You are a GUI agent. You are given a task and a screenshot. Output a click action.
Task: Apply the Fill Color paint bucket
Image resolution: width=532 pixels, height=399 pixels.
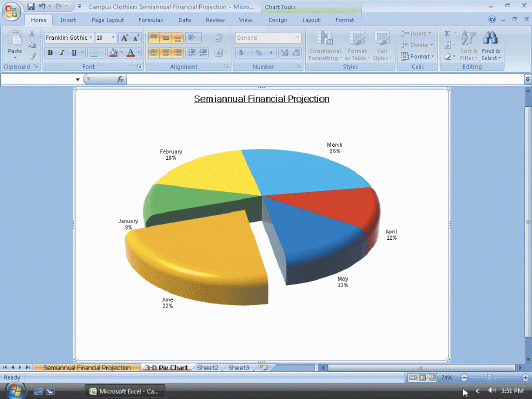(113, 53)
